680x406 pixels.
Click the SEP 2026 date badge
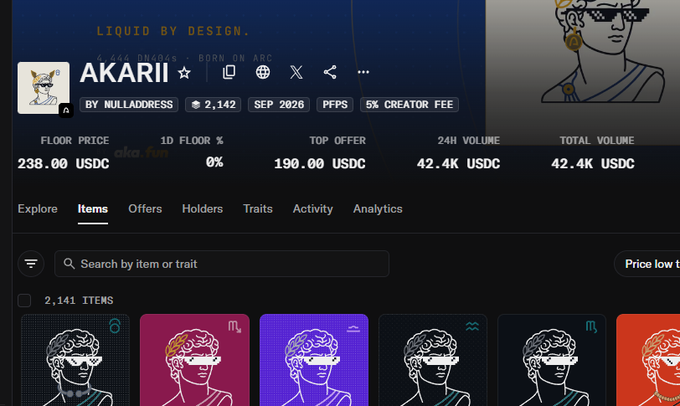coord(279,105)
